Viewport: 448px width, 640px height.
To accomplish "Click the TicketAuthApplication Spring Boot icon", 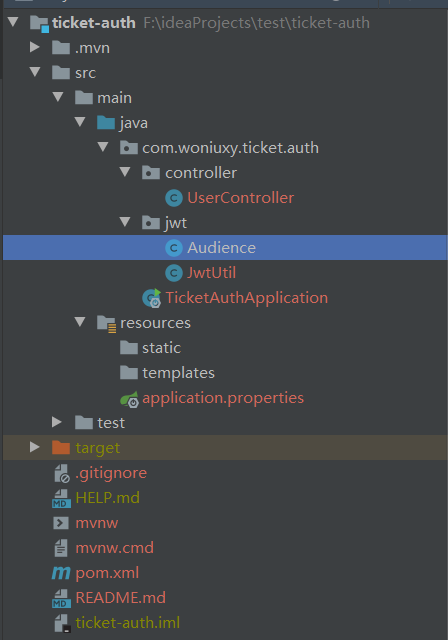I will [x=152, y=298].
